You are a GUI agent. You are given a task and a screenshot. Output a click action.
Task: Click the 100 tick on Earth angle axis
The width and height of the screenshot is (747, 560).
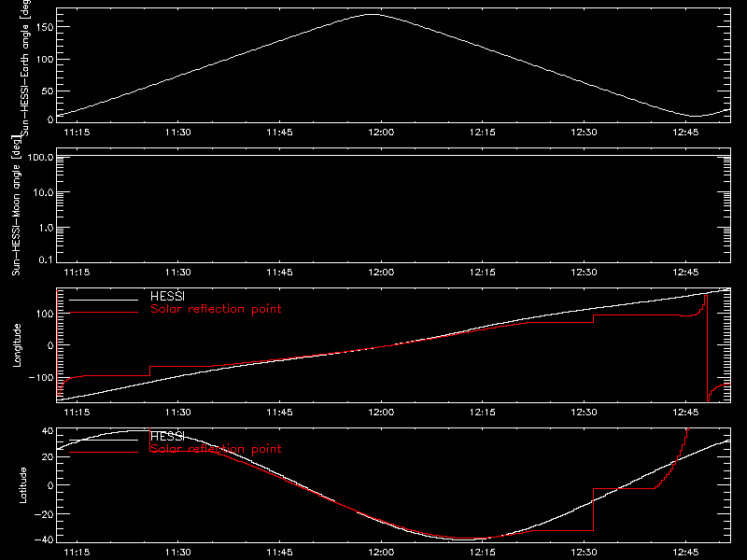[x=44, y=60]
